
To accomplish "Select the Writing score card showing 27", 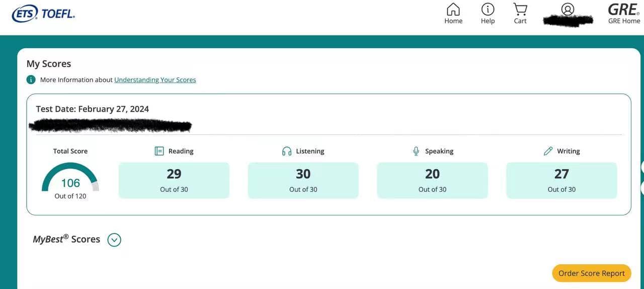I will point(561,180).
